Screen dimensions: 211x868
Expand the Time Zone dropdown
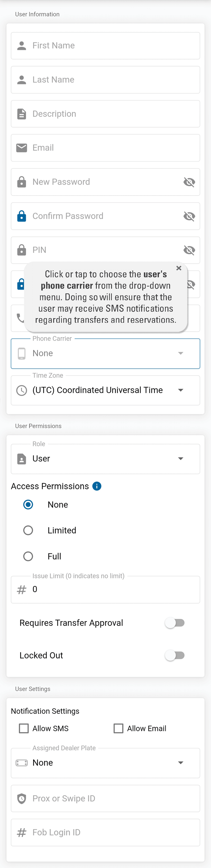coord(105,390)
